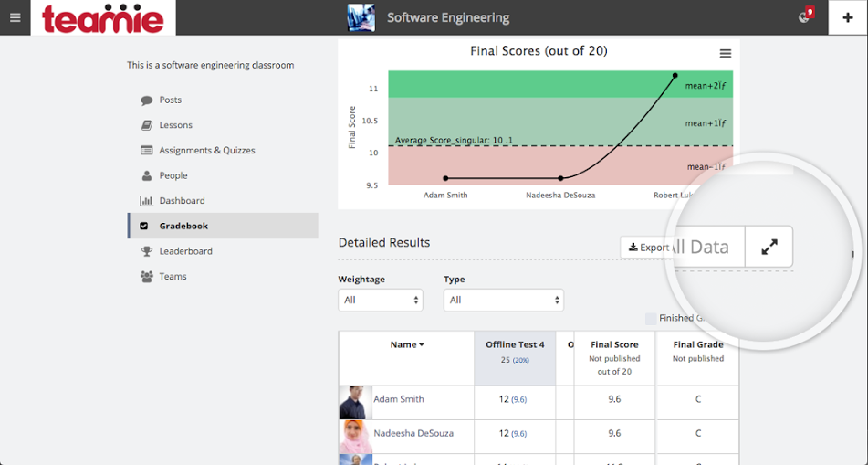Open the hamburger main menu
This screenshot has height=465, width=868.
point(15,17)
